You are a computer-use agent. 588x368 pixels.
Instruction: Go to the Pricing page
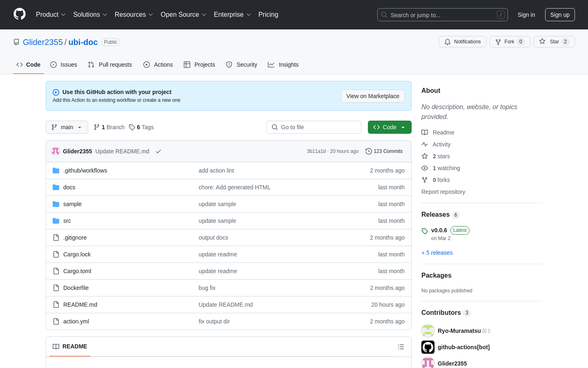268,15
